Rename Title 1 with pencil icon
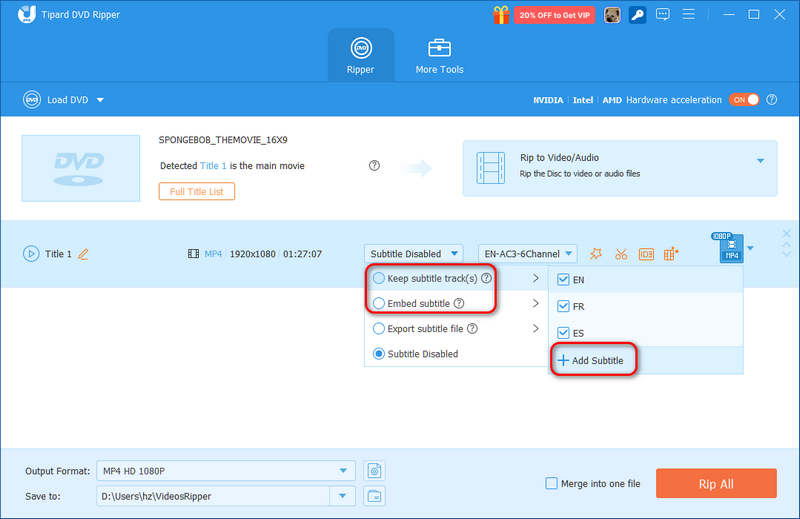Viewport: 800px width, 519px height. point(83,254)
